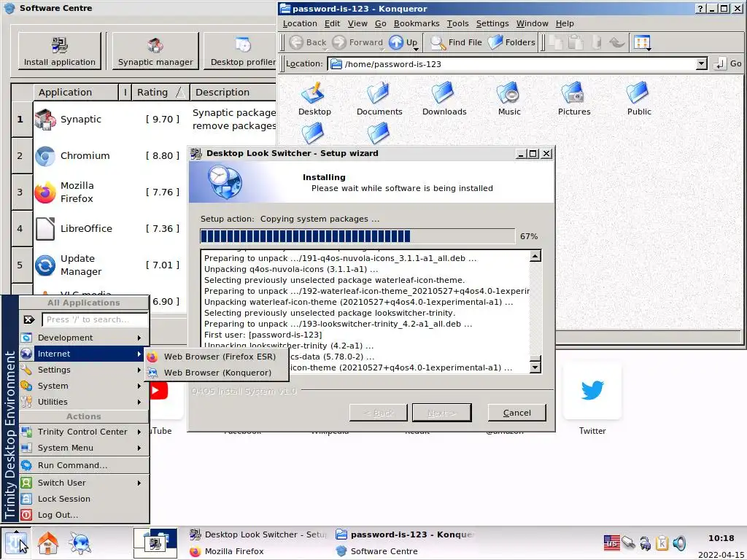Viewport: 747px width, 560px height.
Task: Click the Trinity start menu button
Action: tap(16, 542)
